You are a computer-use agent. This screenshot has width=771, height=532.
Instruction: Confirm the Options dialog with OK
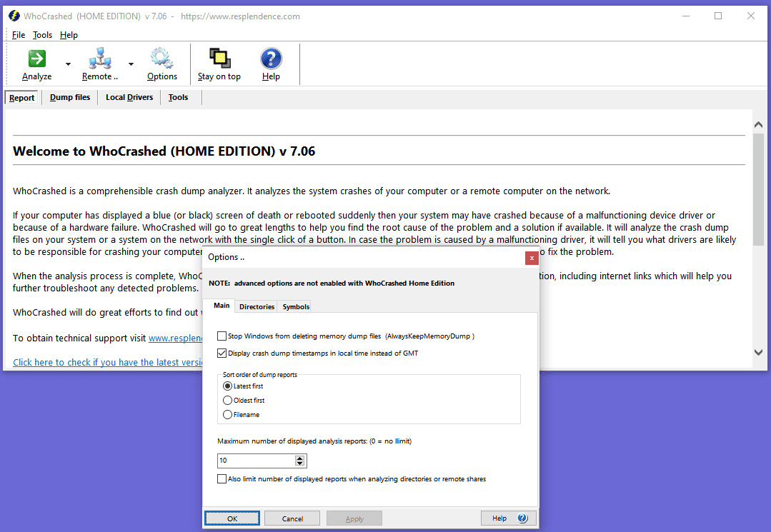232,518
